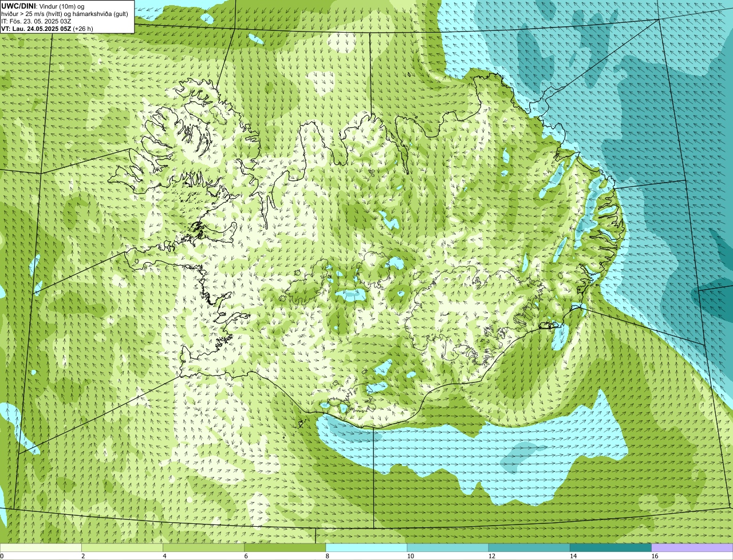Click the '2' label on the legend scale
This screenshot has height=560, width=733.
83,556
